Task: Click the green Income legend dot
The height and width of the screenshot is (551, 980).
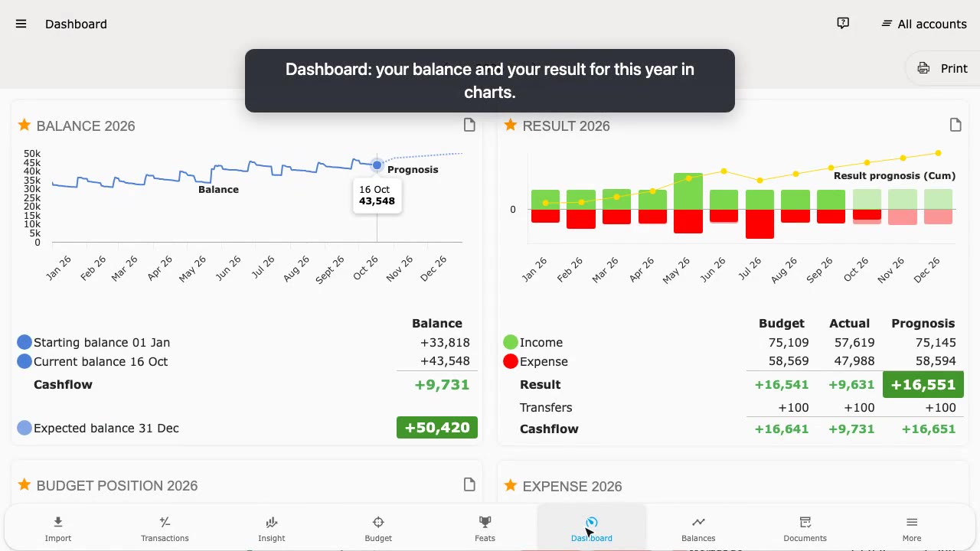Action: pyautogui.click(x=511, y=342)
